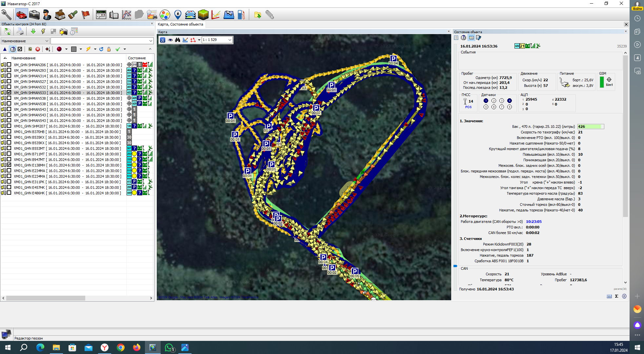Check the box for XM_GHN SHMAN206
The height and width of the screenshot is (354, 644).
click(x=9, y=65)
